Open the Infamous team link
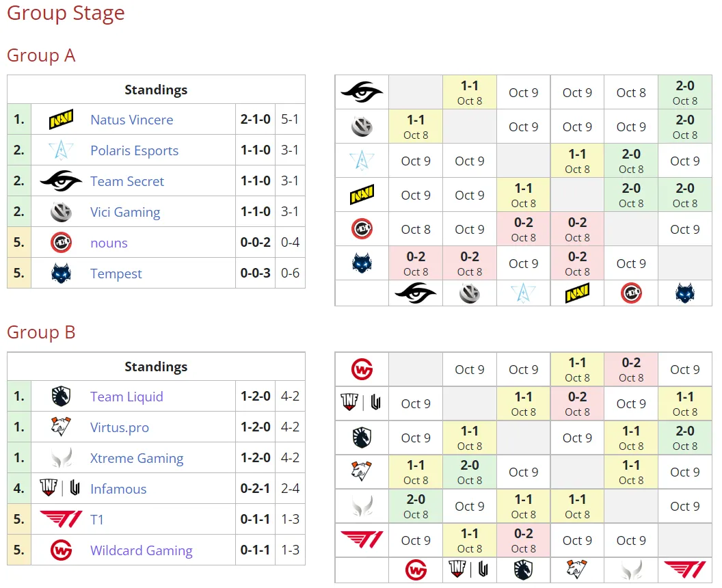Screen dimensions: 722x588 (x=118, y=489)
